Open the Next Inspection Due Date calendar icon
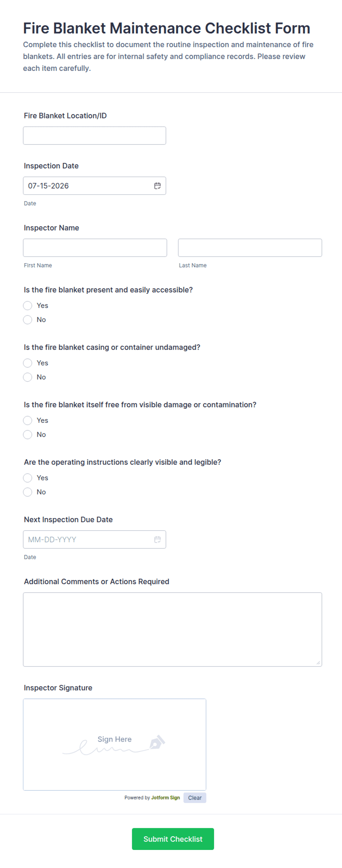The width and height of the screenshot is (342, 868). tap(157, 539)
